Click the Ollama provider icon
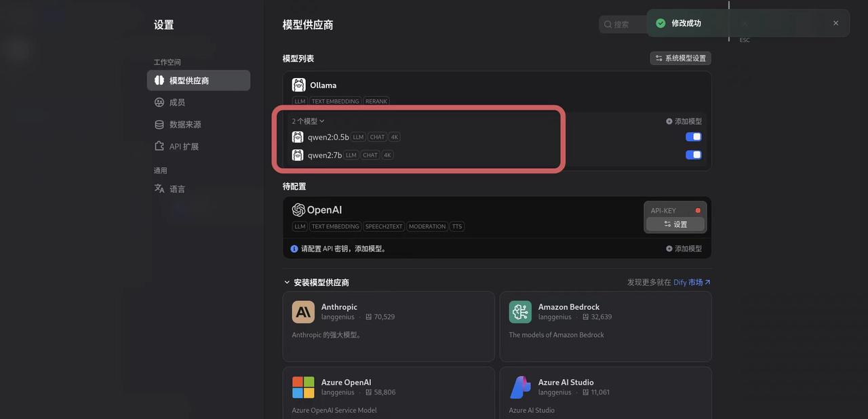Screen dimensions: 868x419 (298, 84)
